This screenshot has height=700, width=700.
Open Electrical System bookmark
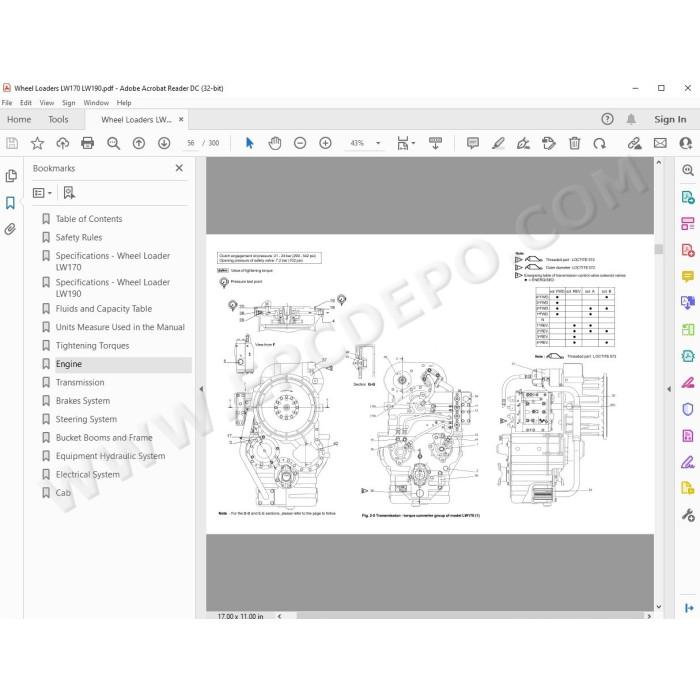pos(88,474)
